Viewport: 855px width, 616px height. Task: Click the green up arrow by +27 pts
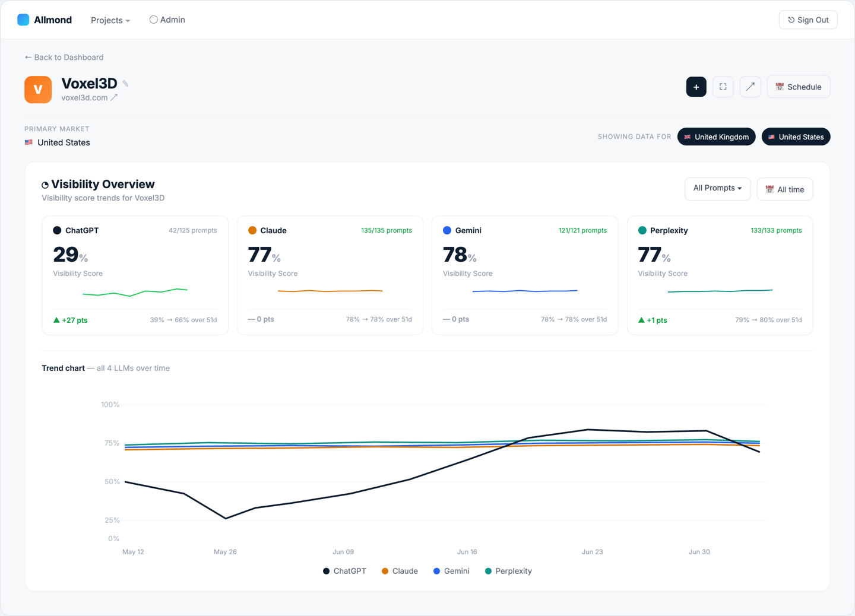point(56,320)
